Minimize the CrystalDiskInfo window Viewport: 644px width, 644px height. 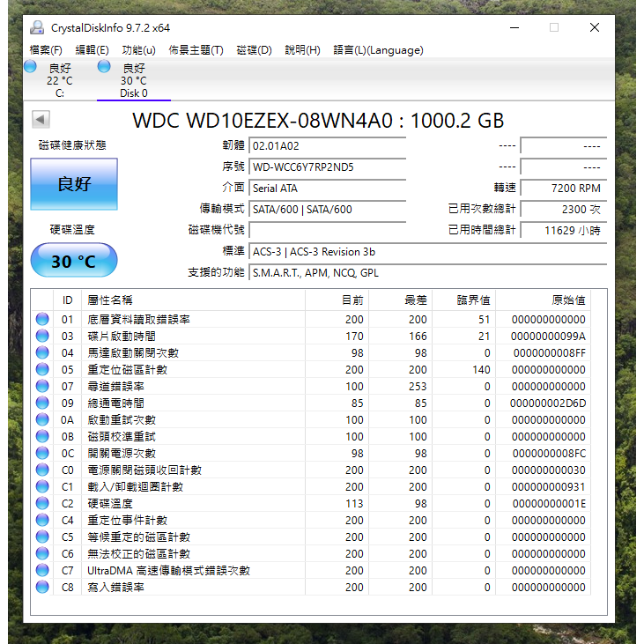514,28
